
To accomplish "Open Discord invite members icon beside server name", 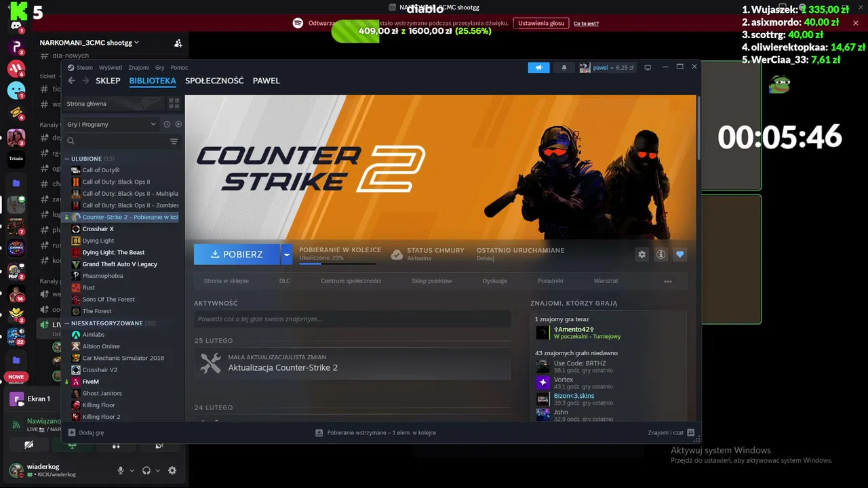I will coord(178,43).
